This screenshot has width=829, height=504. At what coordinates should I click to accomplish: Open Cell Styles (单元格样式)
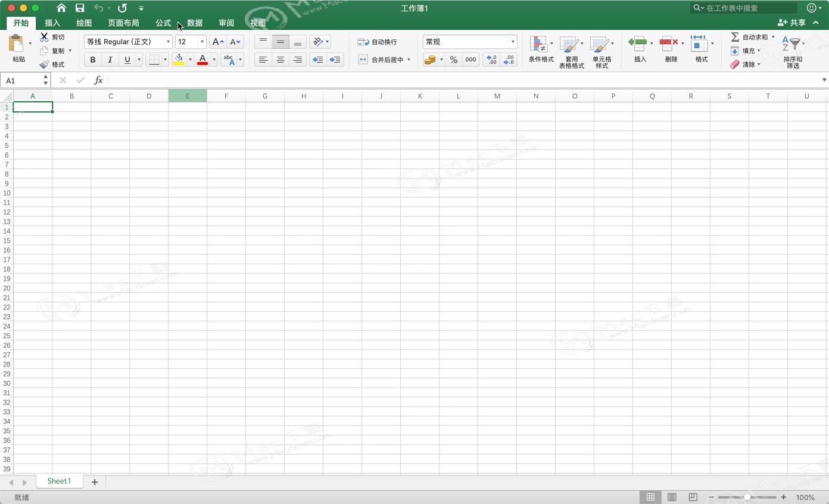point(602,52)
